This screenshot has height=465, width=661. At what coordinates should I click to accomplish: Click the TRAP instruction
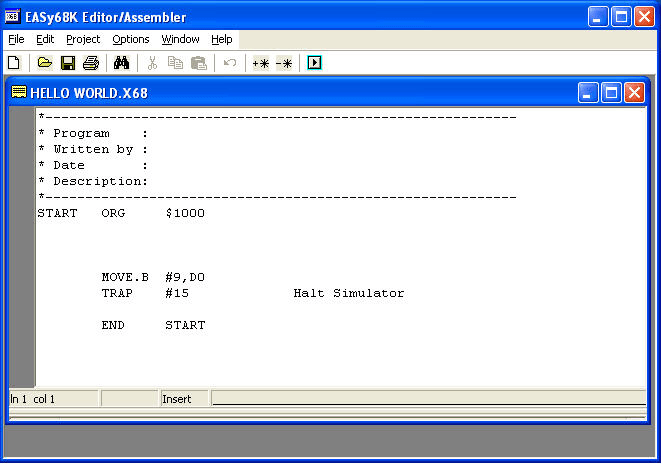point(117,293)
